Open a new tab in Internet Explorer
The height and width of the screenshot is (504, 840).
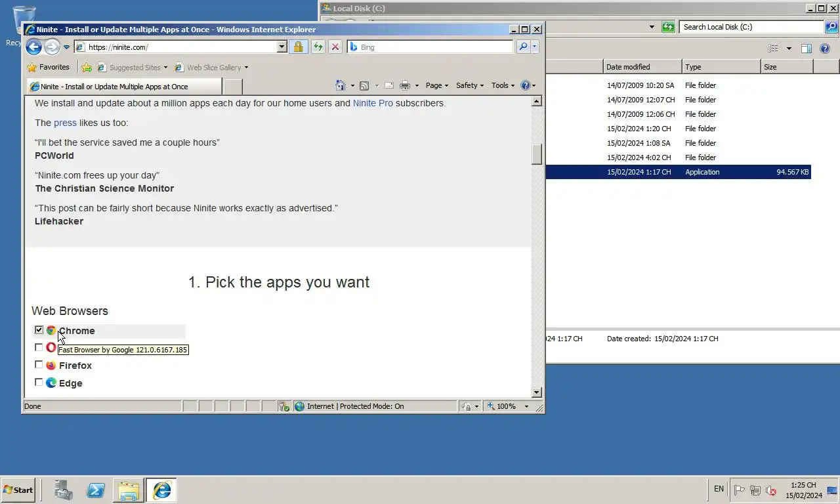[233, 86]
